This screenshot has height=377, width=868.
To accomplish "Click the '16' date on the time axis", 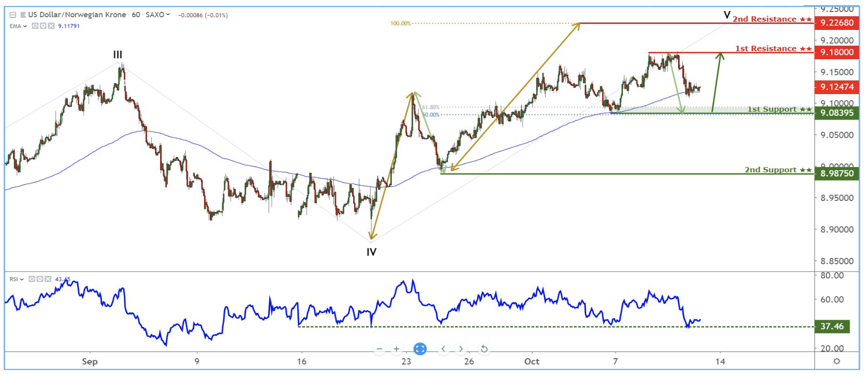I will pyautogui.click(x=302, y=361).
